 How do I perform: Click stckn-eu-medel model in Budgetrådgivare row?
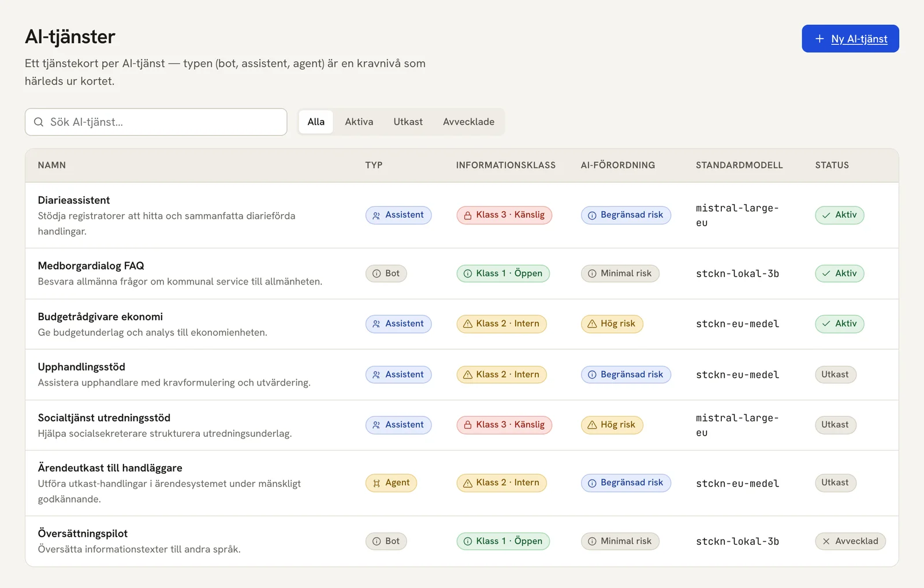737,324
